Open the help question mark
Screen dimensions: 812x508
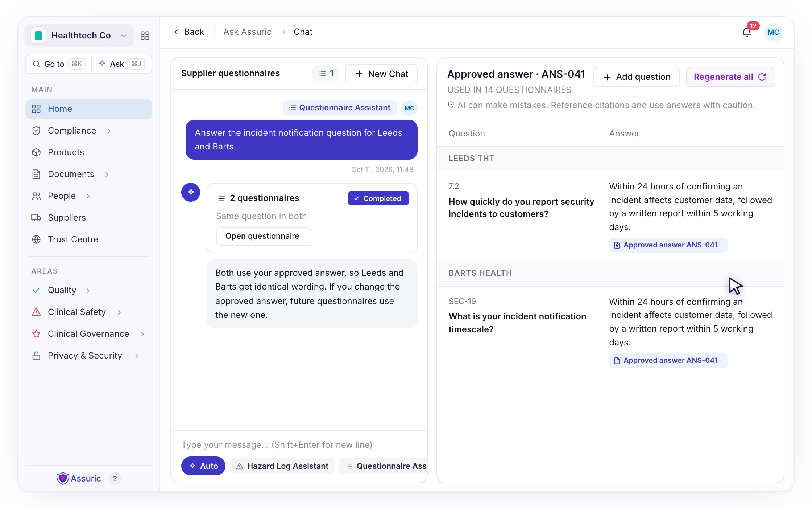pos(115,479)
